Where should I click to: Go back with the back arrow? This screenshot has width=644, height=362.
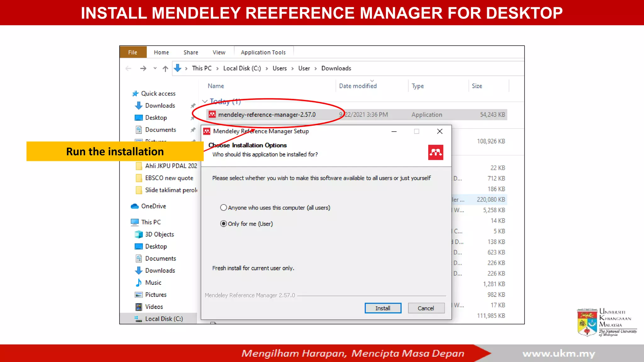click(x=128, y=69)
